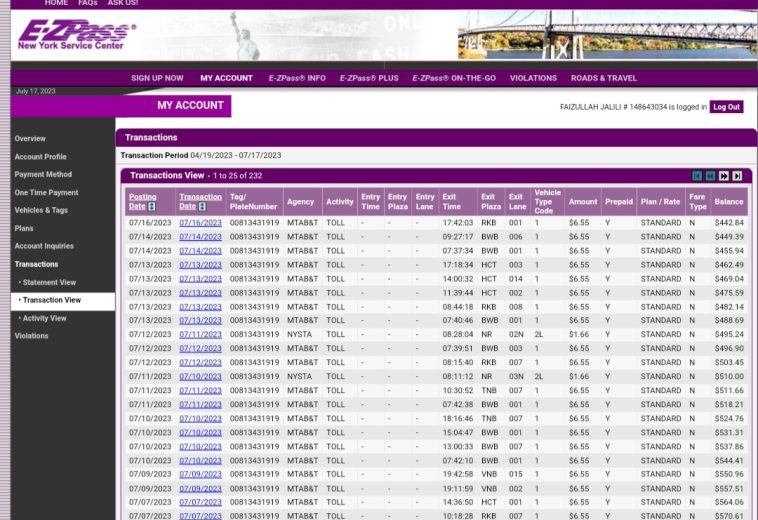This screenshot has width=758, height=520.
Task: Sort by Posting Date arrow icon
Action: (152, 206)
